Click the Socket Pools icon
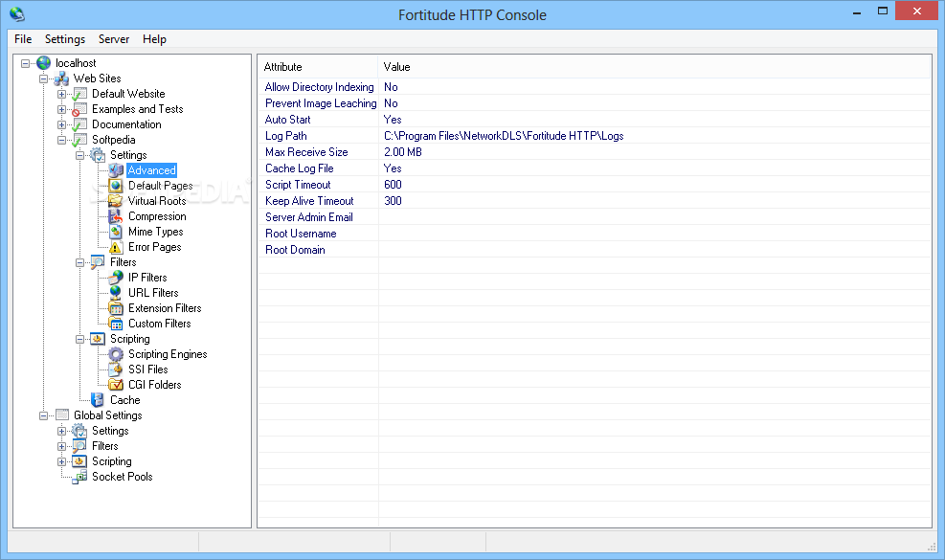This screenshot has width=945, height=560. click(x=79, y=477)
